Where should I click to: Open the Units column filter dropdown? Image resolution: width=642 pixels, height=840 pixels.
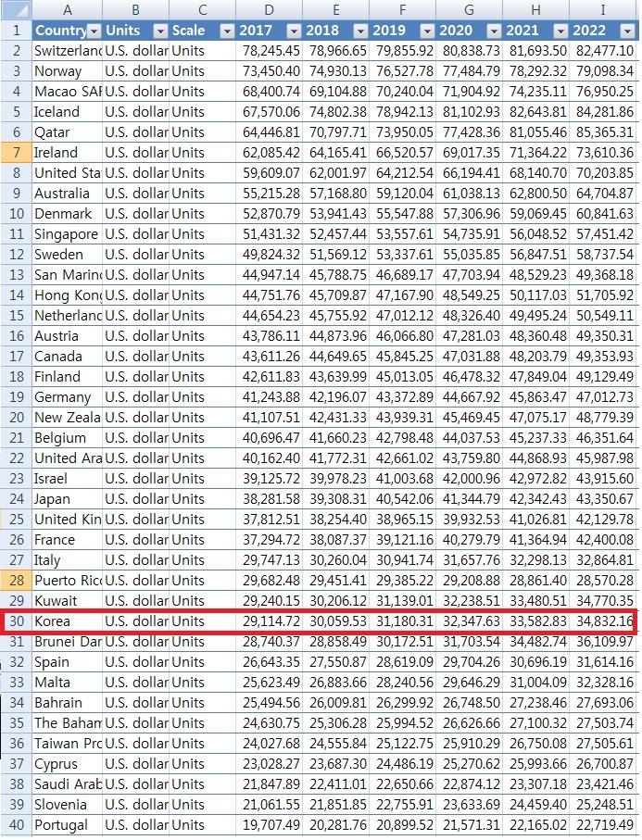coord(161,31)
